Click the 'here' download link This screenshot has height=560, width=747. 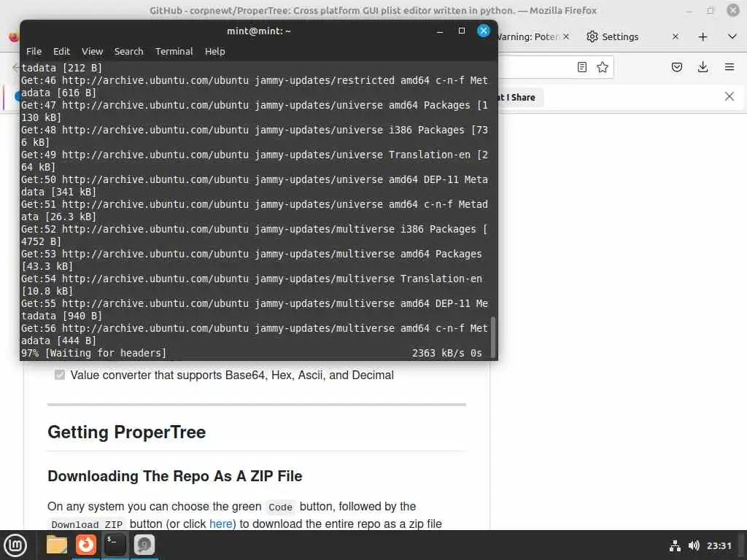(220, 524)
